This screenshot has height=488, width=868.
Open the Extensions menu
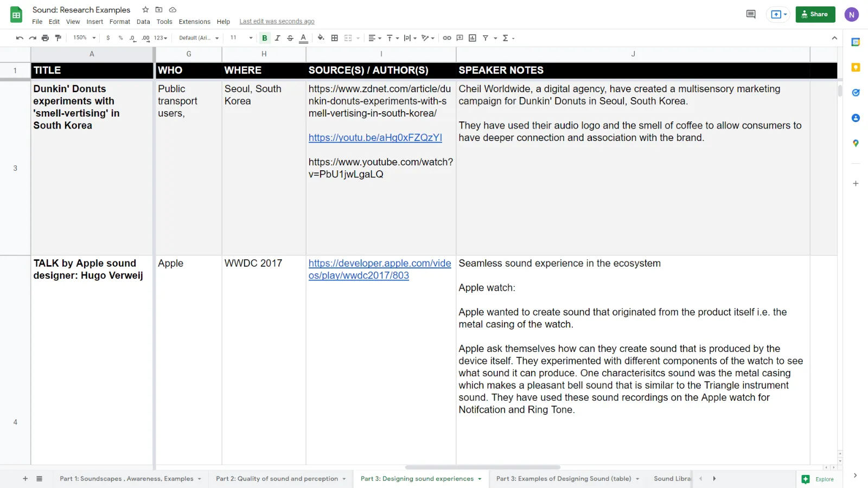click(x=194, y=22)
